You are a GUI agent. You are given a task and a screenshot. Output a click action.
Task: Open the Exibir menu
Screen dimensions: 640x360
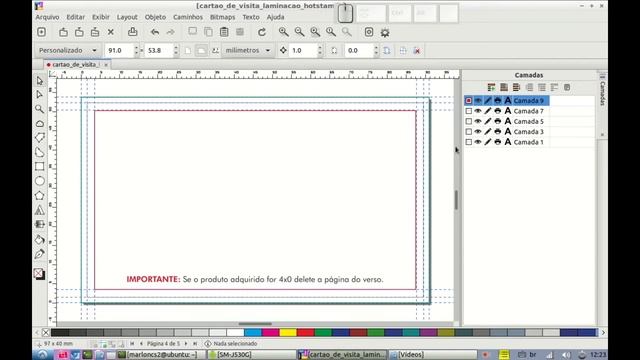tap(100, 17)
